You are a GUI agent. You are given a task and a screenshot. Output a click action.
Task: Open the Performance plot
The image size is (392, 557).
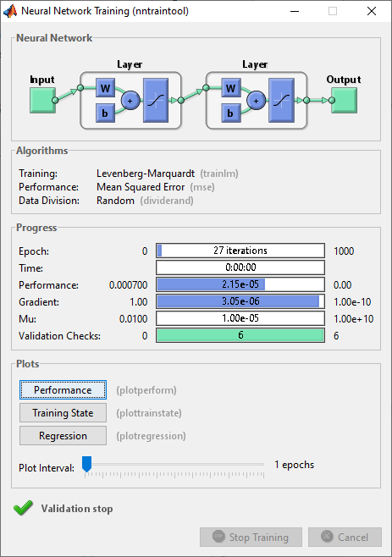coord(63,390)
